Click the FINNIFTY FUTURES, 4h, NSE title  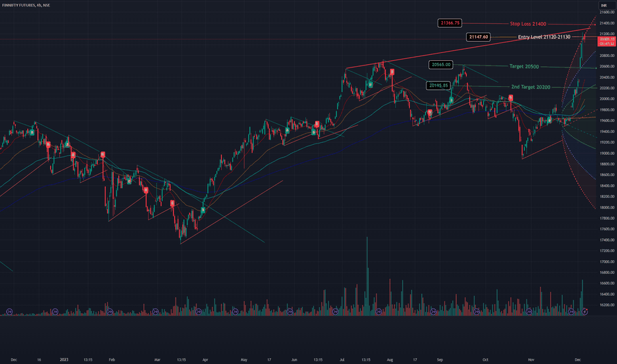click(26, 5)
